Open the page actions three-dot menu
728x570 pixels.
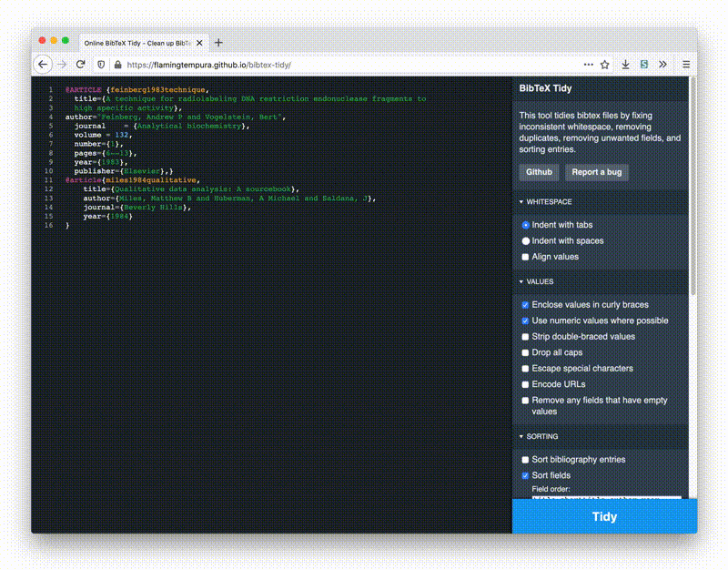click(588, 65)
